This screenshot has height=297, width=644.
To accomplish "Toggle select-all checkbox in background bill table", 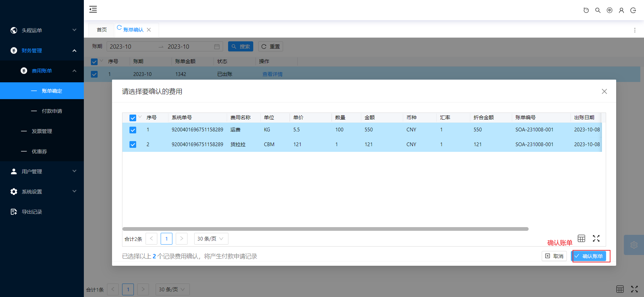I will click(94, 62).
